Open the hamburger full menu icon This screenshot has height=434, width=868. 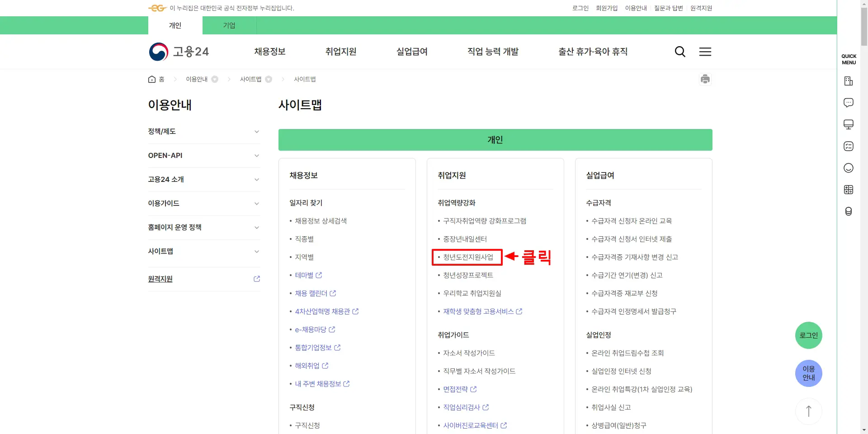coord(705,52)
